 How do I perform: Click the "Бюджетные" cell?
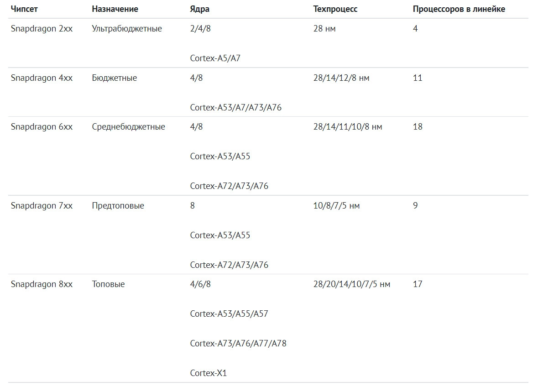tap(114, 78)
